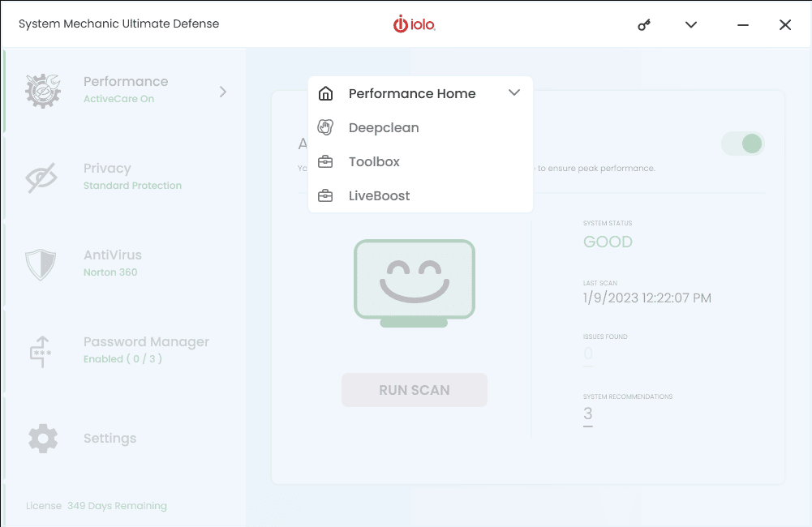Open the Performance section label
812x527 pixels.
[x=126, y=81]
